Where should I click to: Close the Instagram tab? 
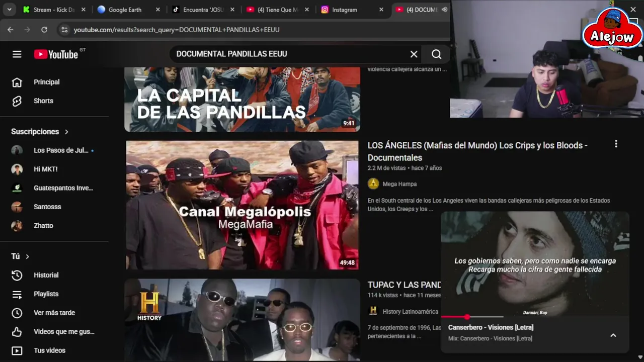pyautogui.click(x=381, y=10)
